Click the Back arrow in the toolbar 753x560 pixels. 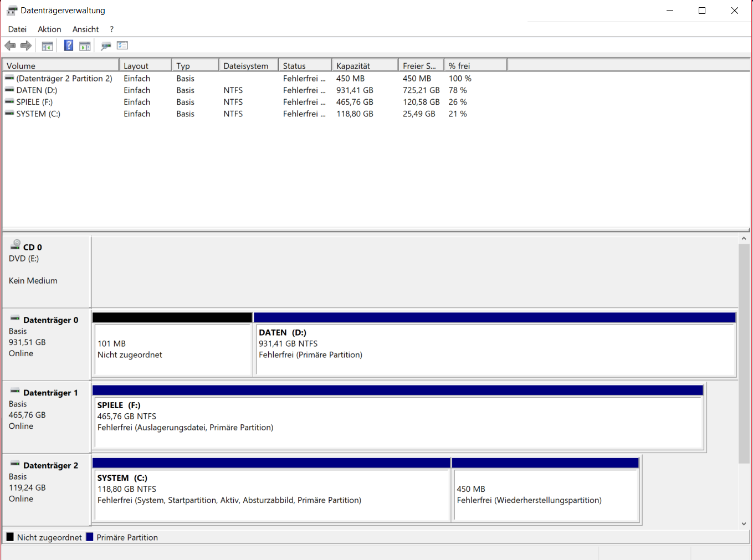tap(10, 46)
